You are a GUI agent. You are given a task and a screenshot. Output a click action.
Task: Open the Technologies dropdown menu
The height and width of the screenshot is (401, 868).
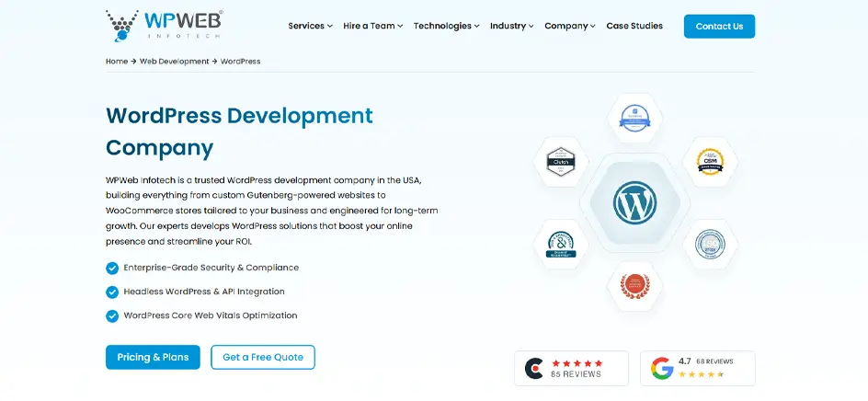click(446, 26)
